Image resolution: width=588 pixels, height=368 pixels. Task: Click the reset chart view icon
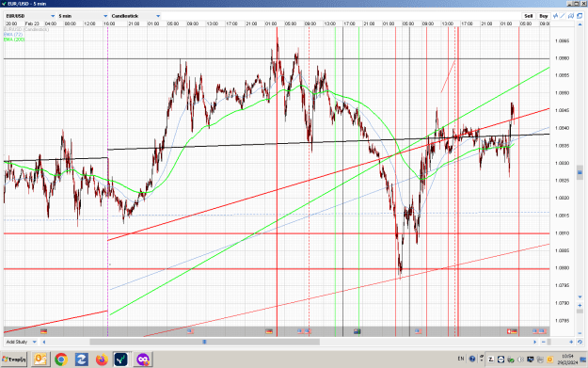pos(580,342)
